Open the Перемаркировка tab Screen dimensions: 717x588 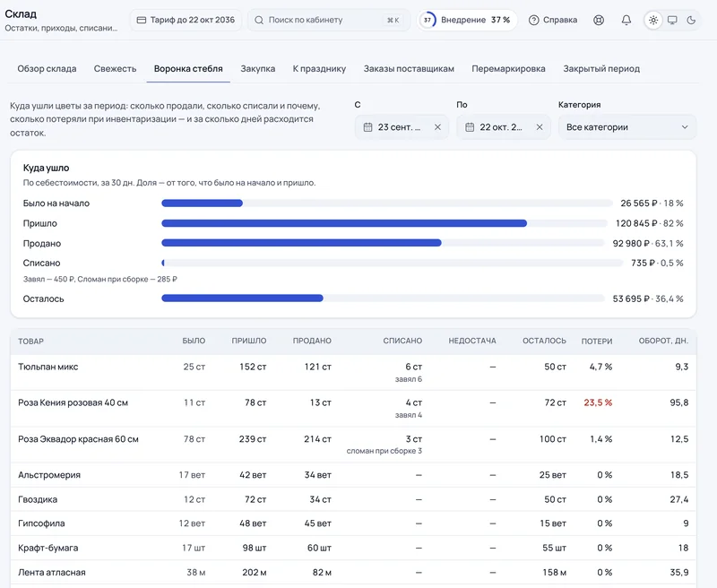click(508, 69)
